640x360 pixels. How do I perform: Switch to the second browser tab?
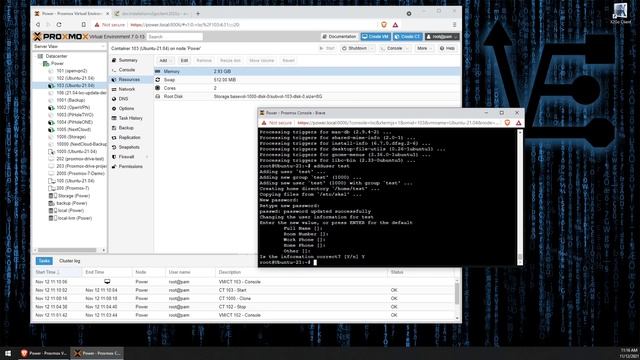(151, 14)
